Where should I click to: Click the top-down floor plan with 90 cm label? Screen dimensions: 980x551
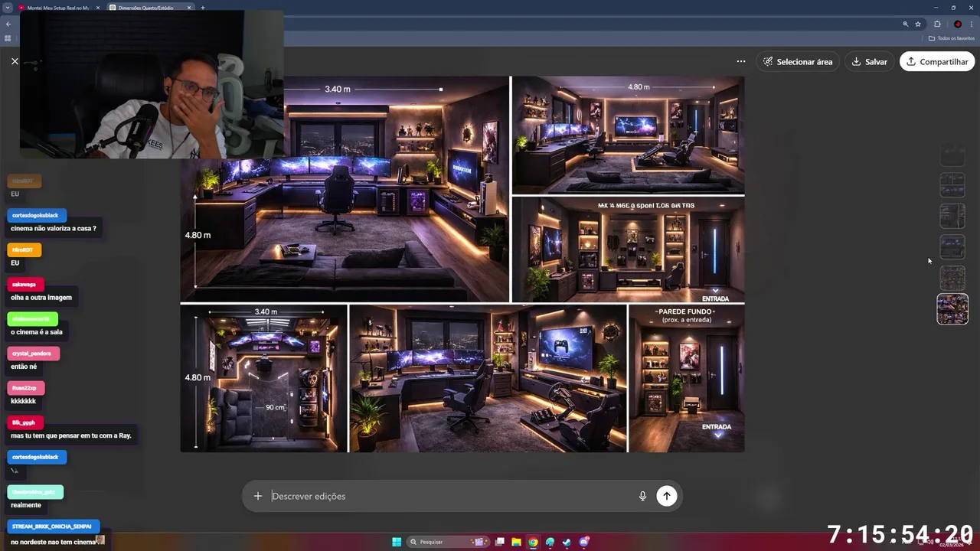tap(263, 378)
